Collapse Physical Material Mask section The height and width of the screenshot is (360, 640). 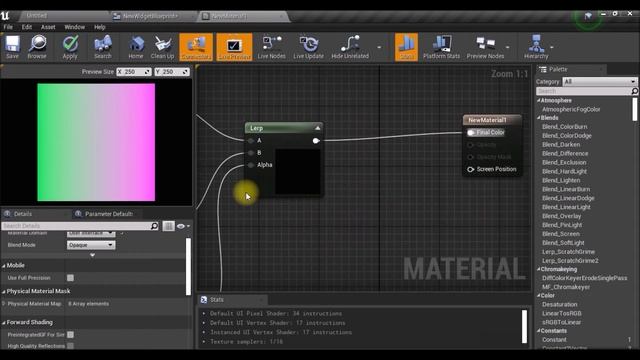coord(4,291)
